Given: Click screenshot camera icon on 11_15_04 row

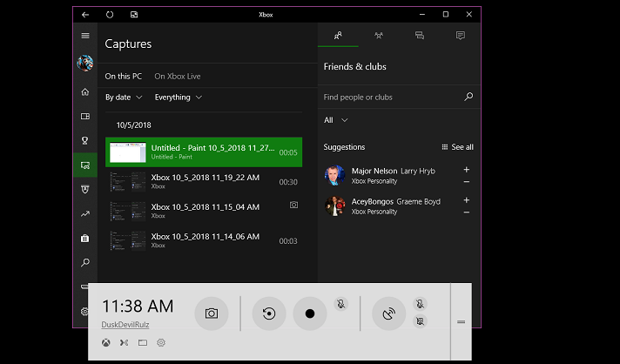Looking at the screenshot, I should pyautogui.click(x=293, y=205).
